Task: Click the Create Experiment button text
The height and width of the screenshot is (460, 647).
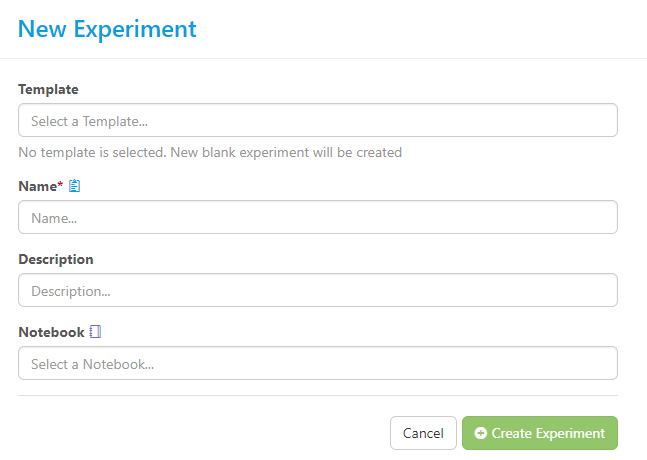Action: (x=548, y=433)
